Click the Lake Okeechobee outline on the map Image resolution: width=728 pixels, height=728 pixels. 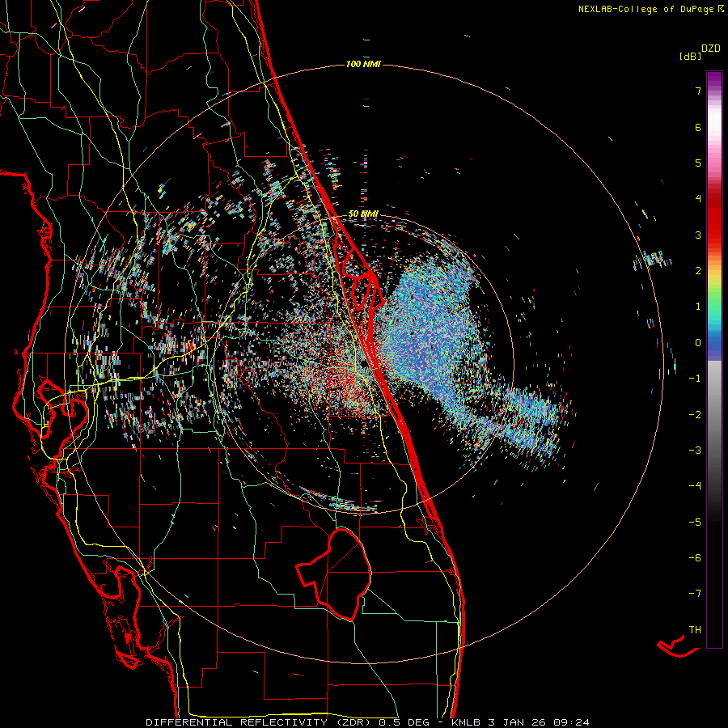tap(334, 574)
